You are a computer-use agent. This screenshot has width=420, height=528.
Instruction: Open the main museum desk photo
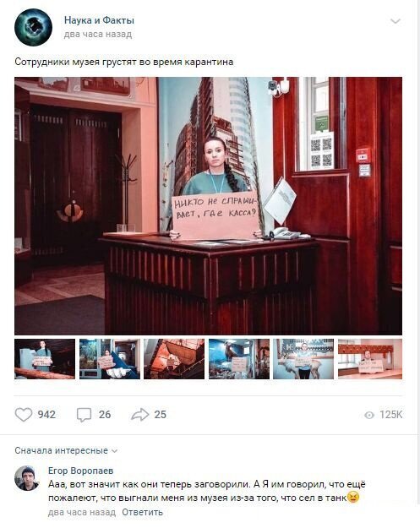point(208,206)
